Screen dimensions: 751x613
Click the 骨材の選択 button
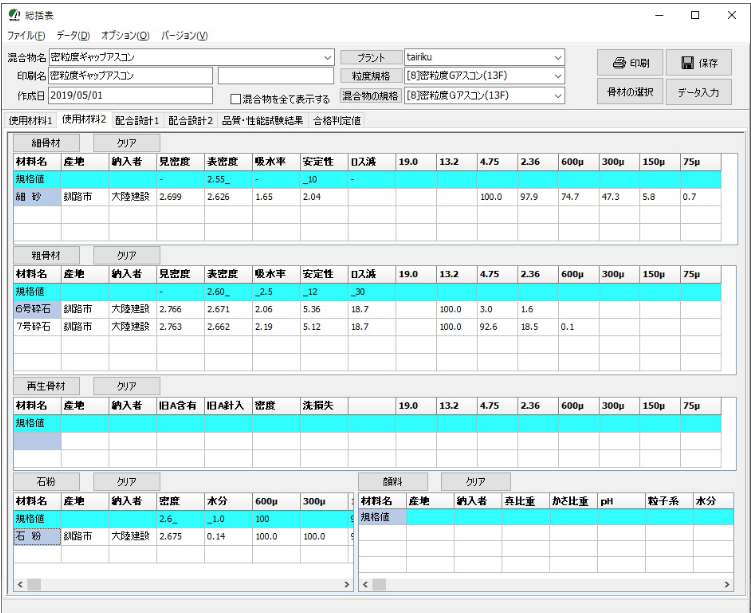pyautogui.click(x=628, y=92)
